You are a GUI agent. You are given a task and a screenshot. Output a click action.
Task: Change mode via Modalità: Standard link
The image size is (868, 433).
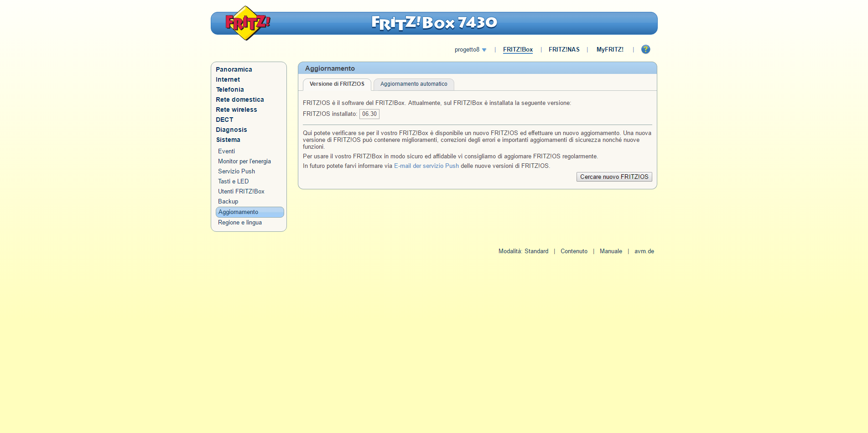524,251
